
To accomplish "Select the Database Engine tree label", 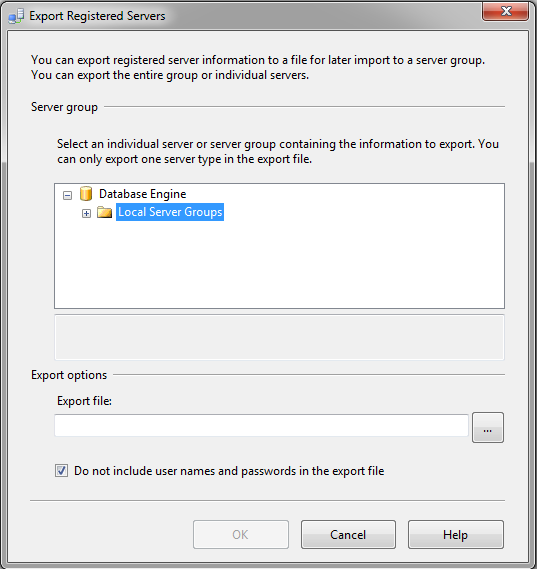I will (x=143, y=194).
